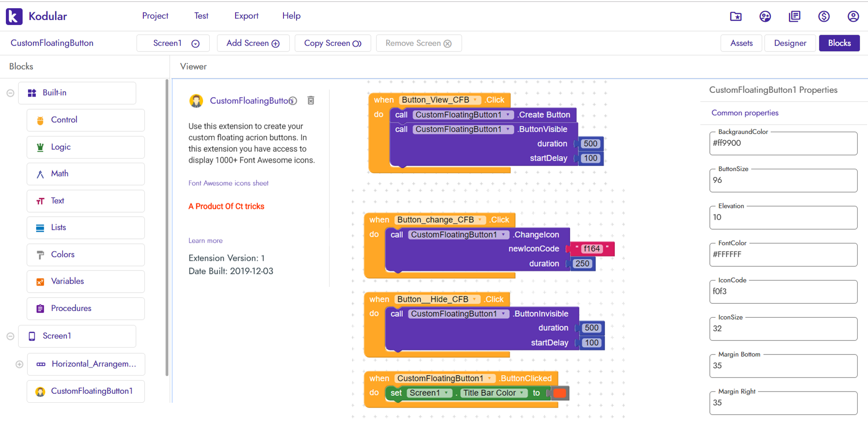Click the Add Screen button

(x=253, y=43)
